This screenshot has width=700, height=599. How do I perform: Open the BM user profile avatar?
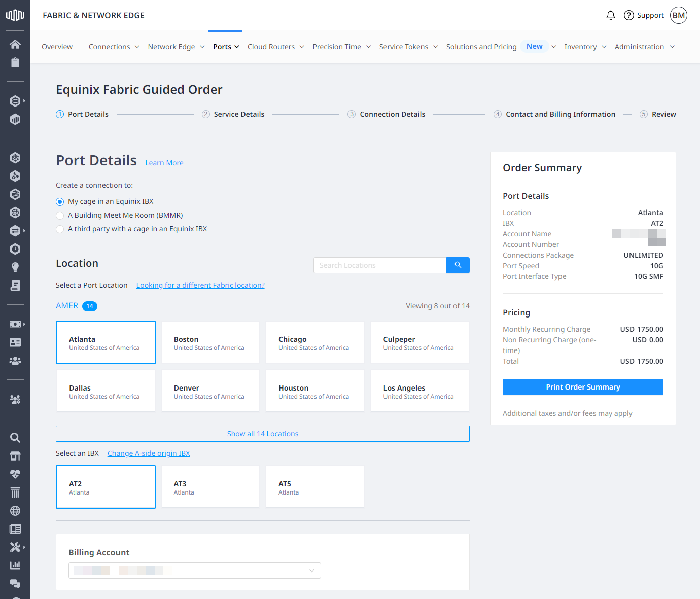click(679, 15)
